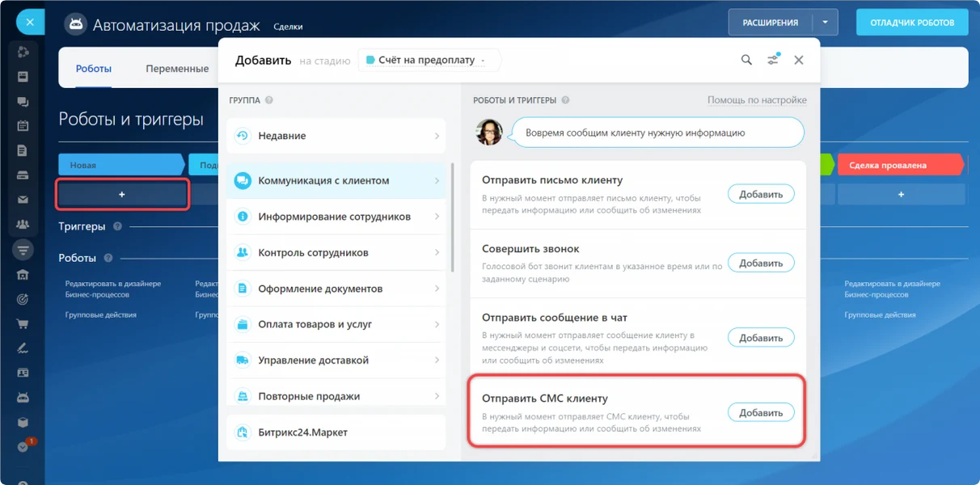
Task: Open the mail icon in left sidebar
Action: pyautogui.click(x=23, y=200)
